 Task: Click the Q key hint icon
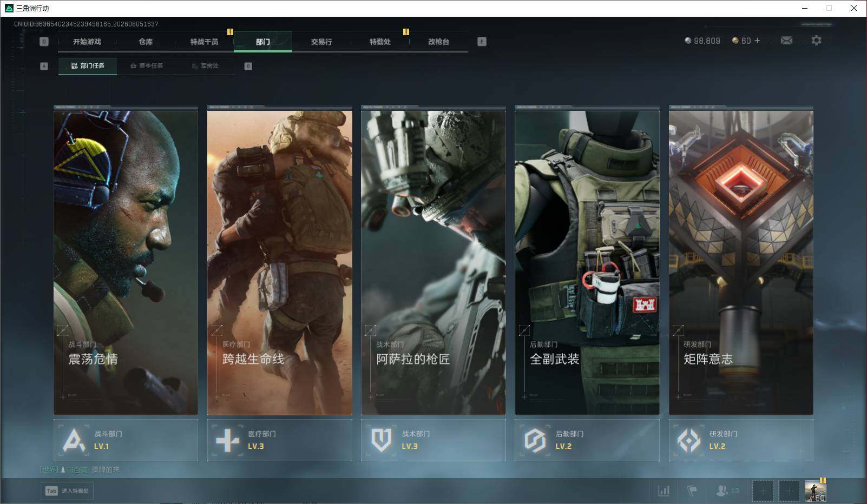click(44, 42)
